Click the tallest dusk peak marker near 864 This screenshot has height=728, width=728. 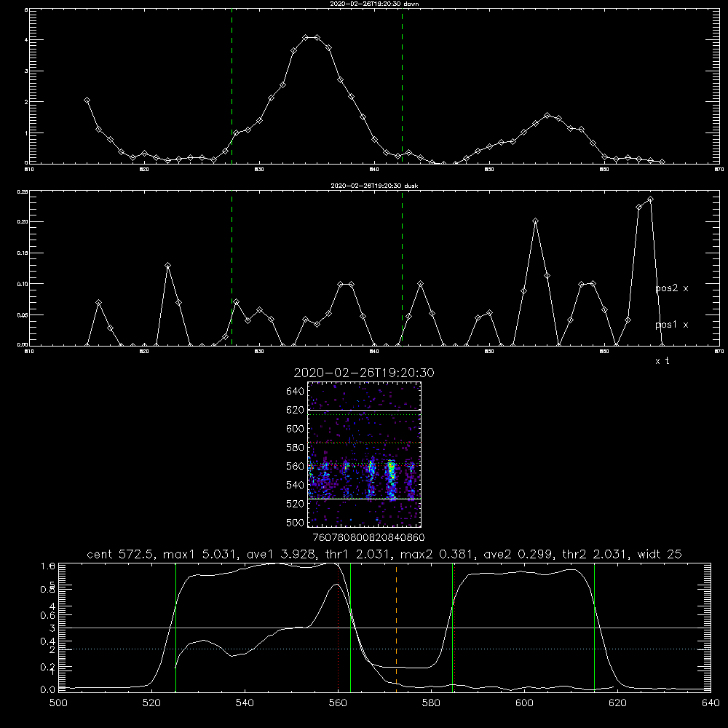click(x=650, y=199)
